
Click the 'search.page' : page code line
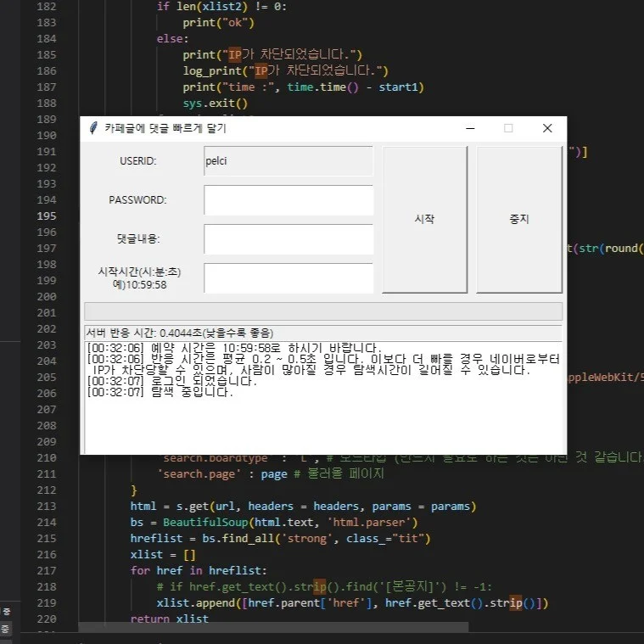[271, 474]
